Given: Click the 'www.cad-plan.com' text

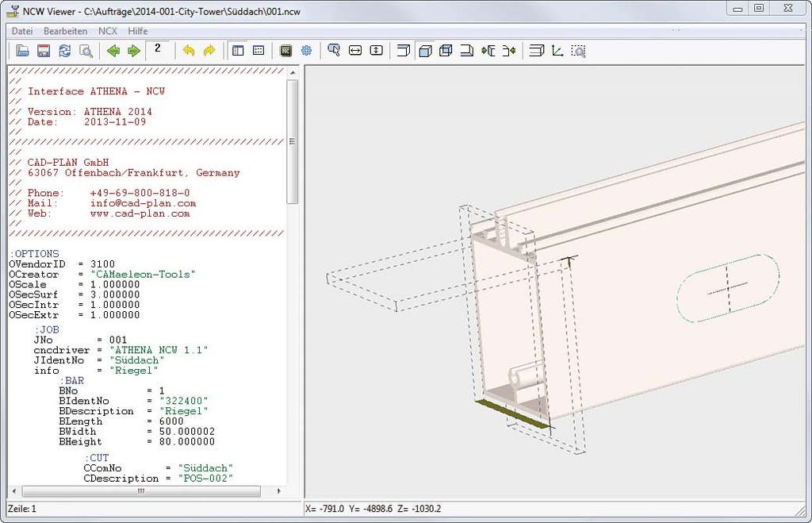Looking at the screenshot, I should [140, 213].
